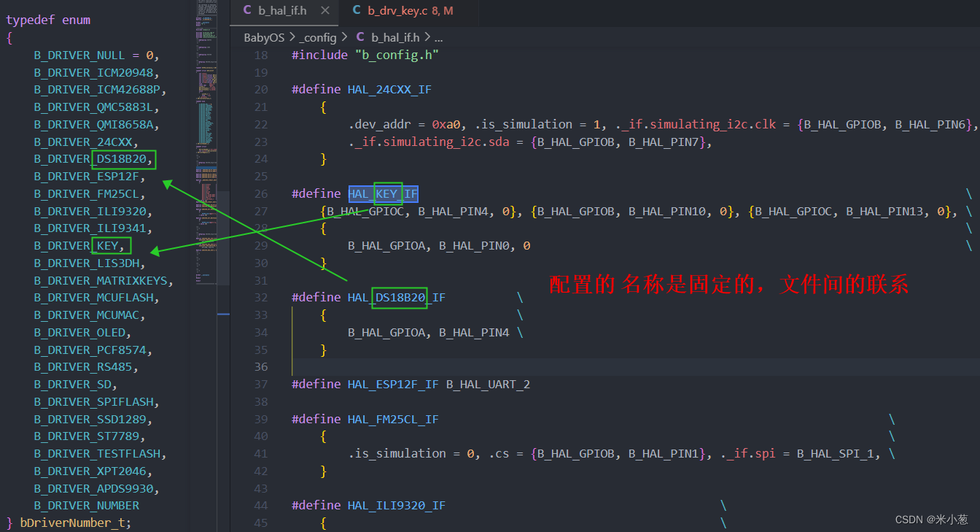
Task: Click B_DRIVER_QMC5883L enum entry
Action: (95, 107)
